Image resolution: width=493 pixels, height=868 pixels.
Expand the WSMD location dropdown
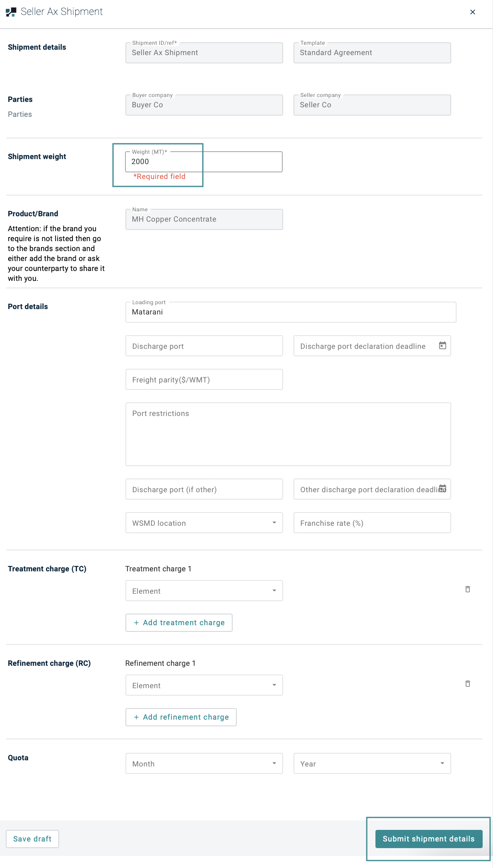[204, 523]
